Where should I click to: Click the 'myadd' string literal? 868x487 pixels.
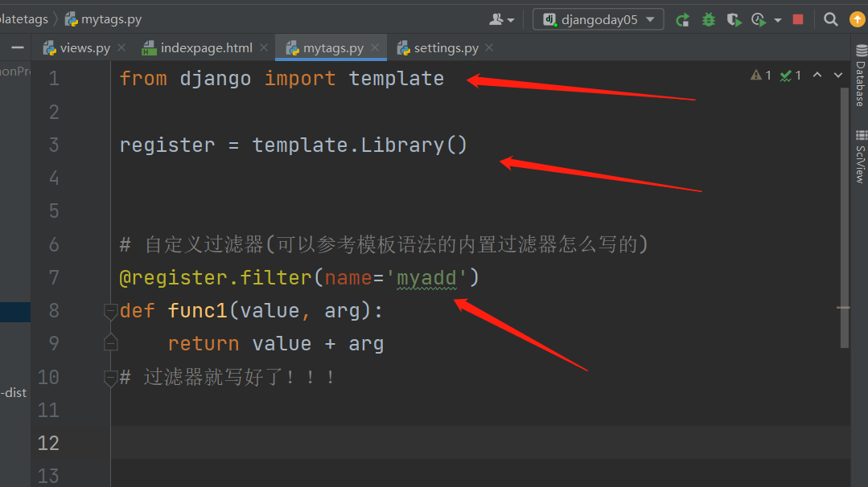pyautogui.click(x=427, y=277)
